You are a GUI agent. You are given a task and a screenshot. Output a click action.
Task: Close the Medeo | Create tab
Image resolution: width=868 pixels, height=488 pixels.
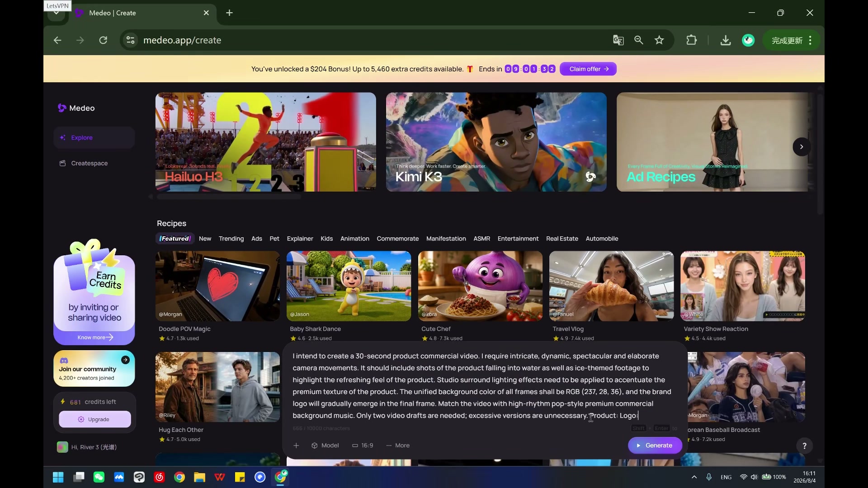point(206,13)
